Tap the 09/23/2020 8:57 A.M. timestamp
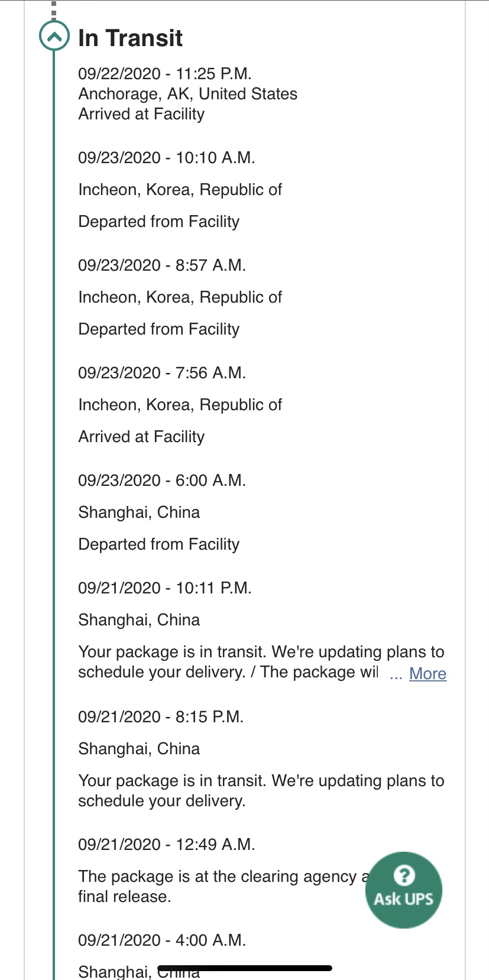489x980 pixels. point(161,265)
